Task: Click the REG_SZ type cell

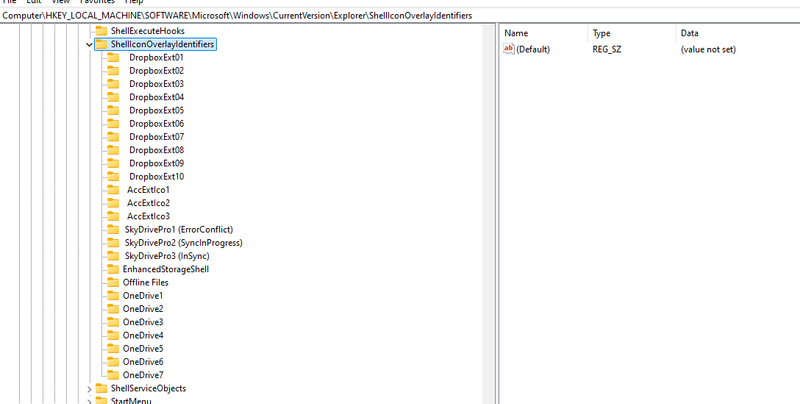Action: point(607,49)
